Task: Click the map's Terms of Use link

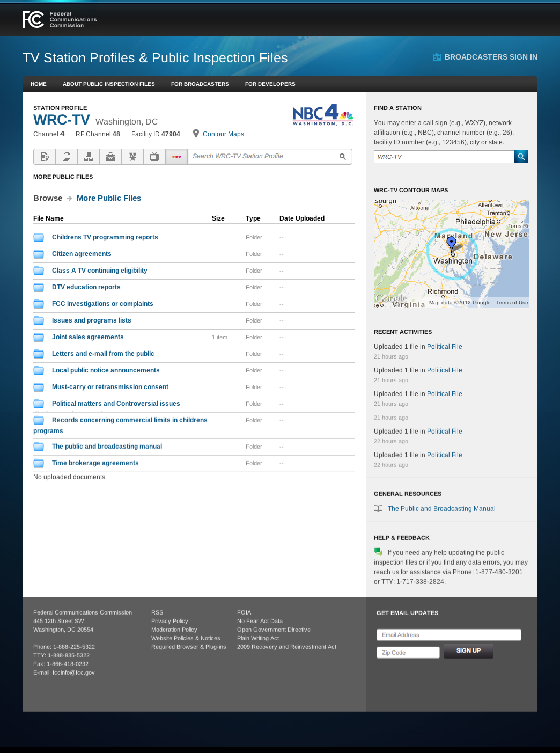Action: coord(512,303)
